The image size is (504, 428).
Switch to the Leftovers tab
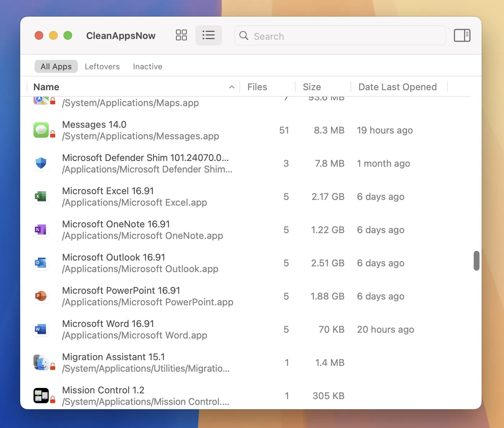coord(102,66)
